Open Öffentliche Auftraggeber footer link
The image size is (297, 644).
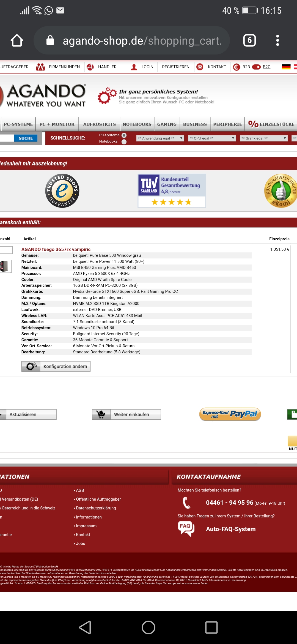click(x=98, y=499)
